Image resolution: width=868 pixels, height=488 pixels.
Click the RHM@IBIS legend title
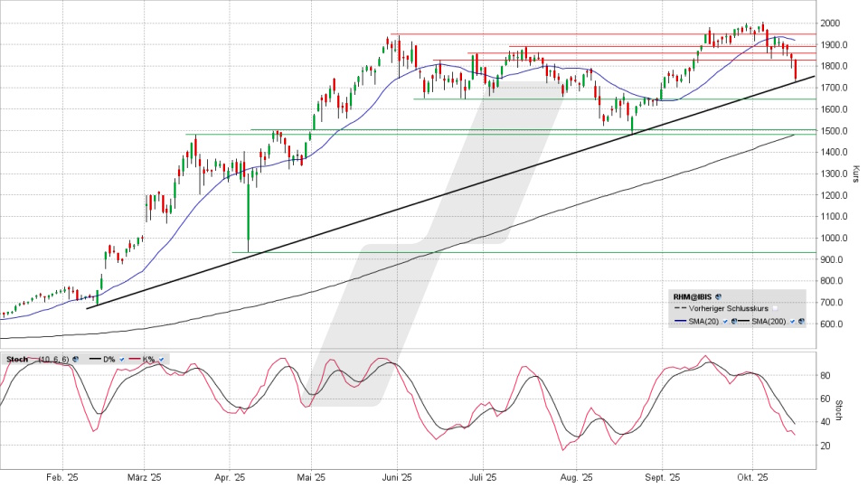693,296
